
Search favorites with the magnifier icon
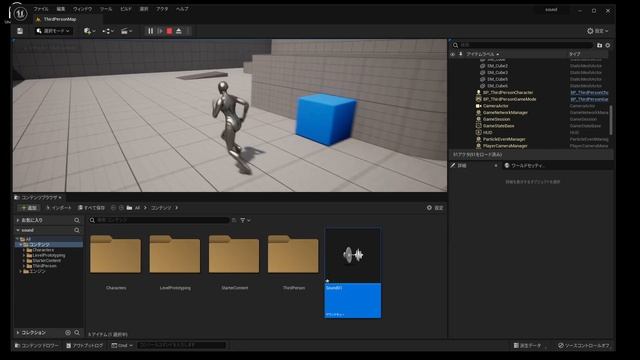tap(77, 220)
